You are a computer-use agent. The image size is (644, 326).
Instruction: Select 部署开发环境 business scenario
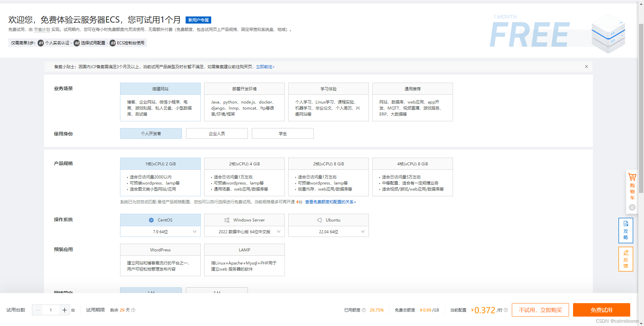point(244,102)
